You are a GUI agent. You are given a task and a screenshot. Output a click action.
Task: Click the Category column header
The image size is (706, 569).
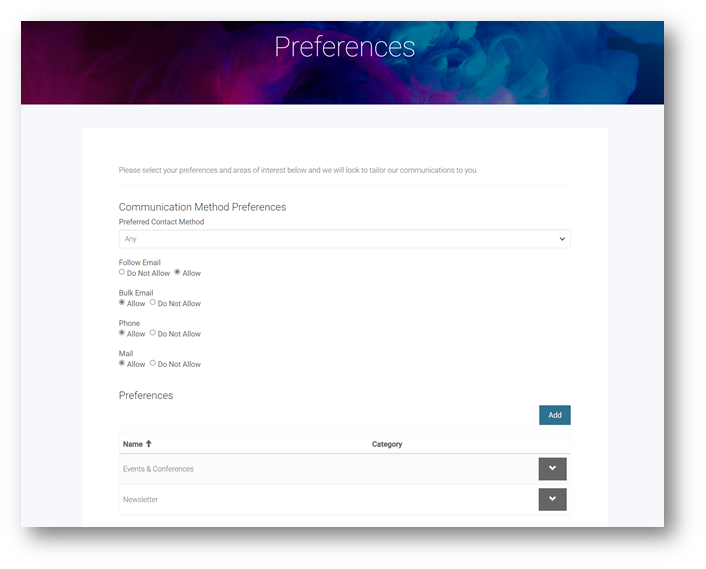387,444
